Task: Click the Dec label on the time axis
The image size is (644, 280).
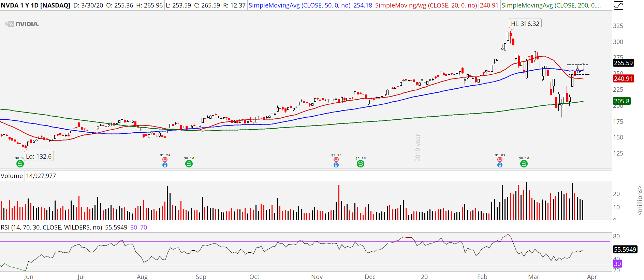Action: tap(370, 277)
